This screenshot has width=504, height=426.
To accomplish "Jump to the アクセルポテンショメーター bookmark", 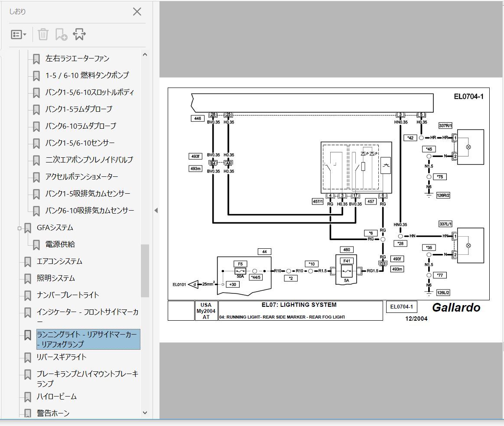I will (x=81, y=176).
